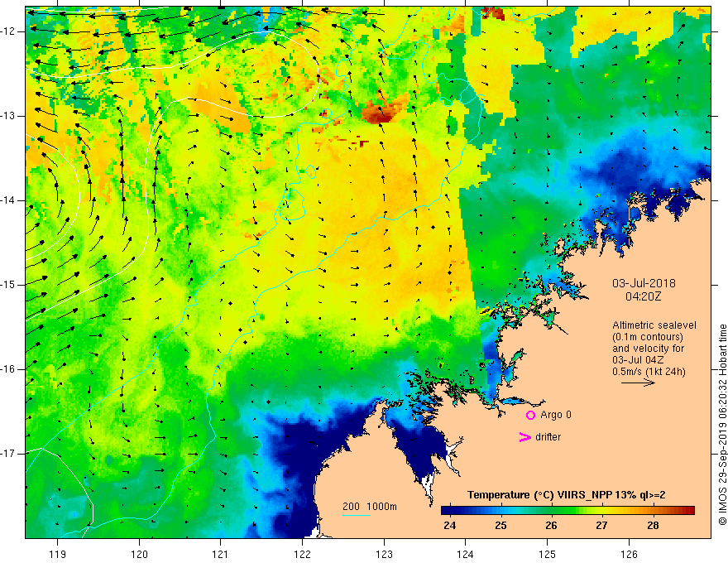
Task: Click longitude axis label 126
Action: [629, 554]
